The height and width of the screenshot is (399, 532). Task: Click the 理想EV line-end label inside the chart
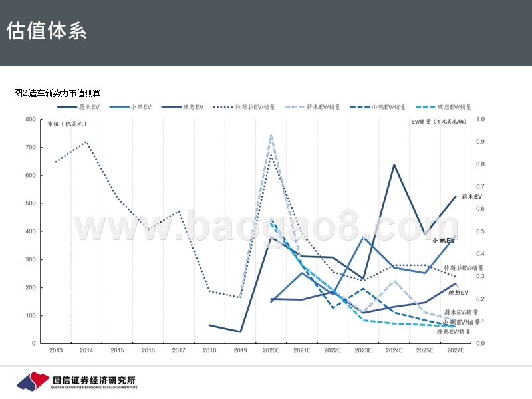pos(458,293)
